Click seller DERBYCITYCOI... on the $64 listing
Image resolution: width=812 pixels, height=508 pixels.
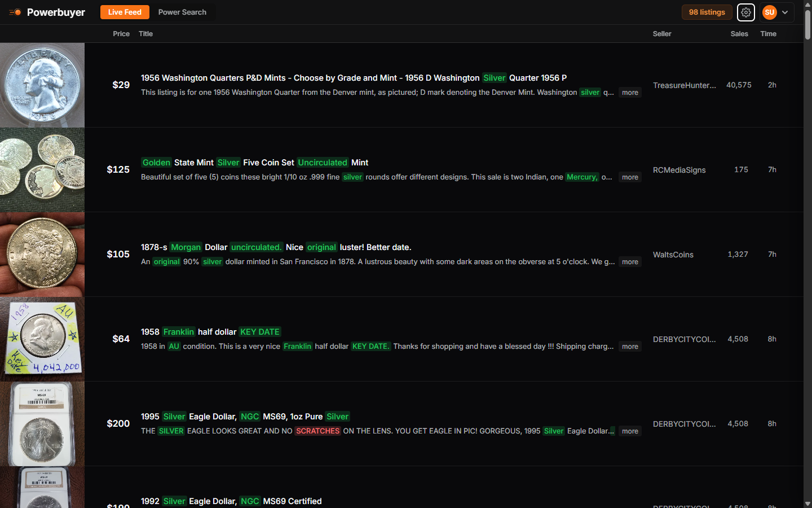(685, 339)
